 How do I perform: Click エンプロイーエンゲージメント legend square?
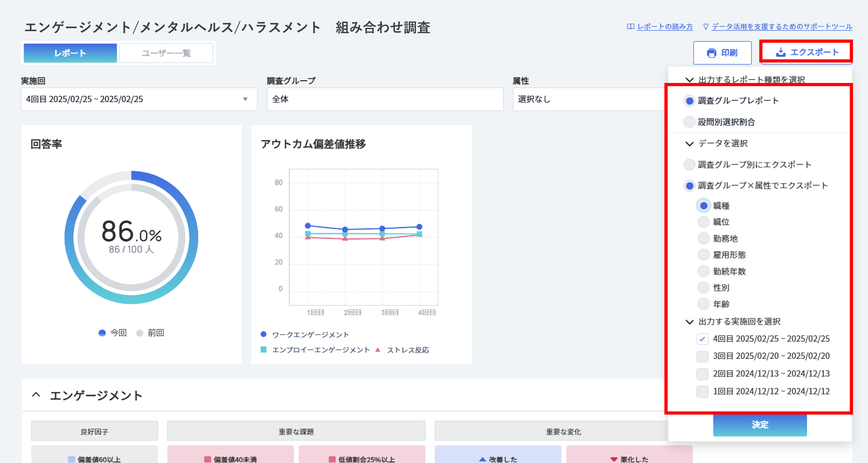263,350
